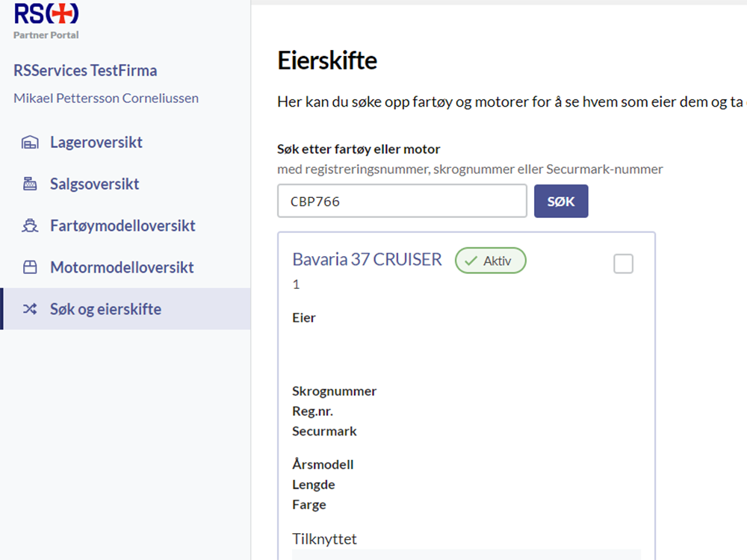Click the RS Partner Portal logo

45,20
